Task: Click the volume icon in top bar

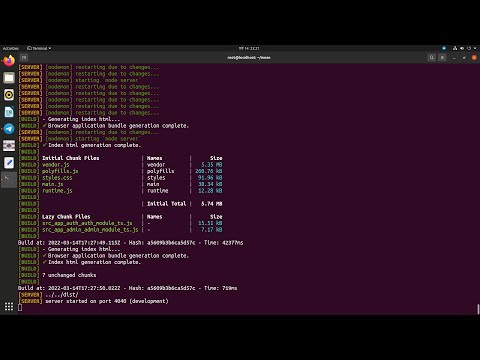Action: pyautogui.click(x=462, y=48)
